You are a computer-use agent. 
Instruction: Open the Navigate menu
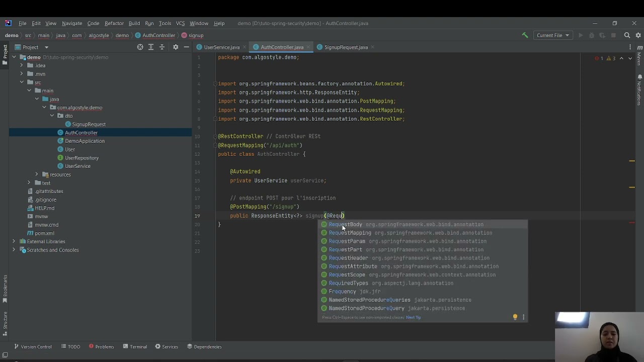click(x=72, y=23)
